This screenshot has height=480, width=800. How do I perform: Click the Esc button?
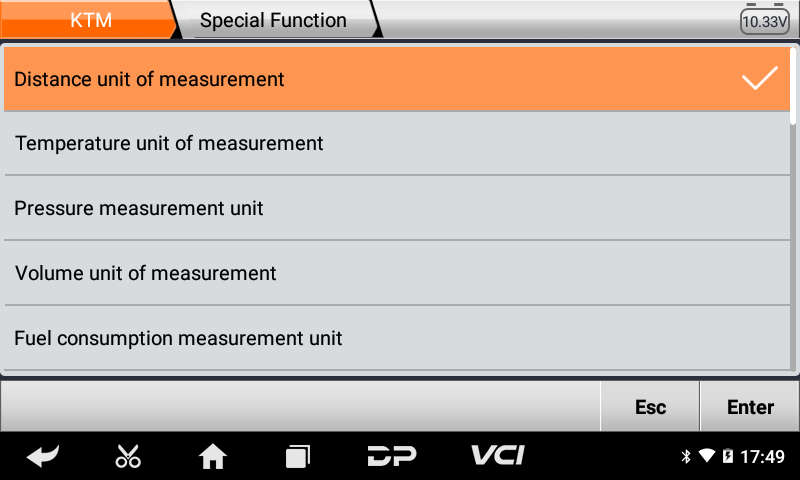[650, 407]
